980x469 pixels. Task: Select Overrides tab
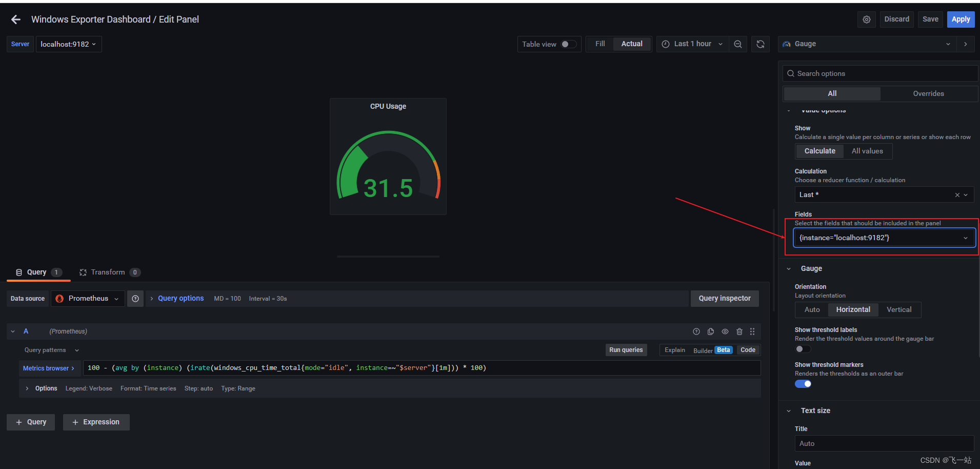(928, 93)
